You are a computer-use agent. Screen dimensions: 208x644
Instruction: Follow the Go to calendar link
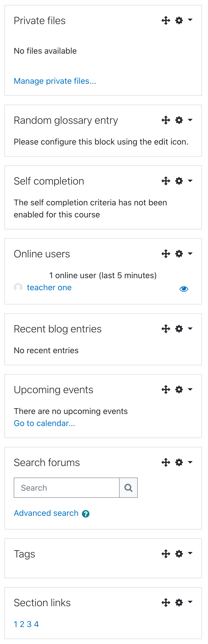(x=44, y=423)
